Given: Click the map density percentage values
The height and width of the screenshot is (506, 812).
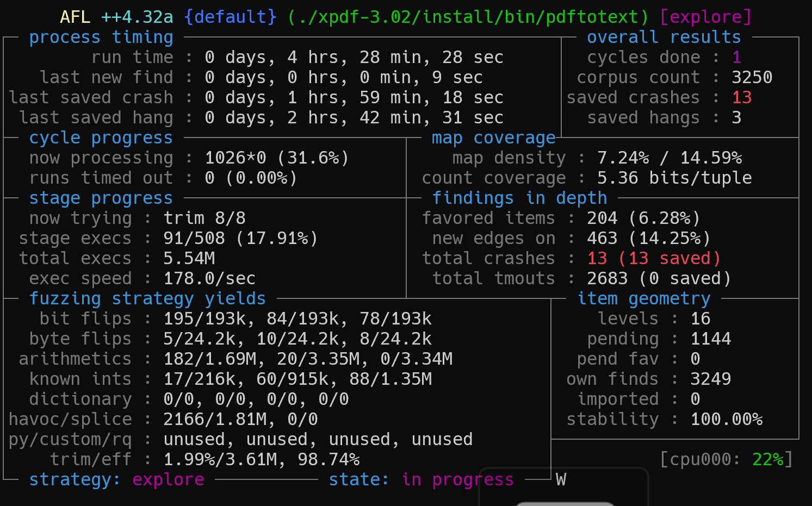Looking at the screenshot, I should tap(669, 158).
